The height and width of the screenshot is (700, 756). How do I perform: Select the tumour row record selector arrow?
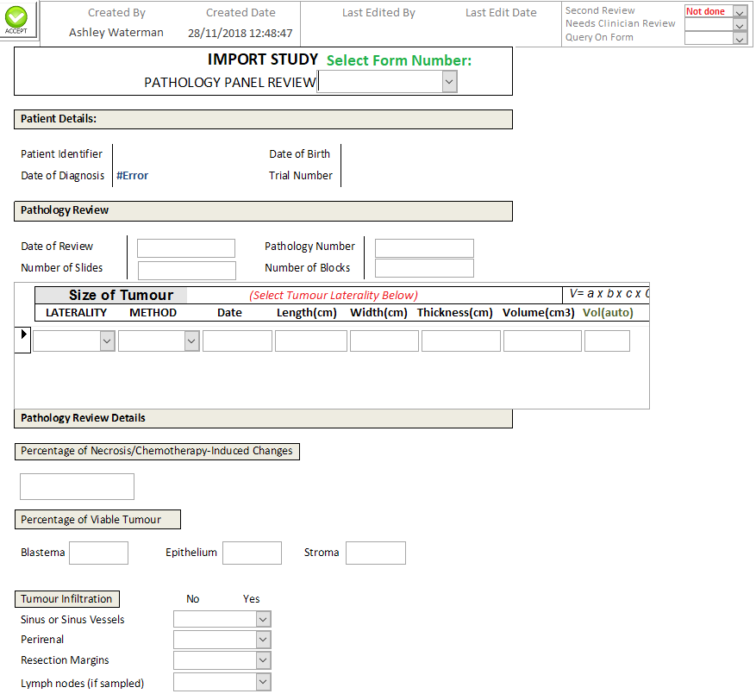pos(24,334)
